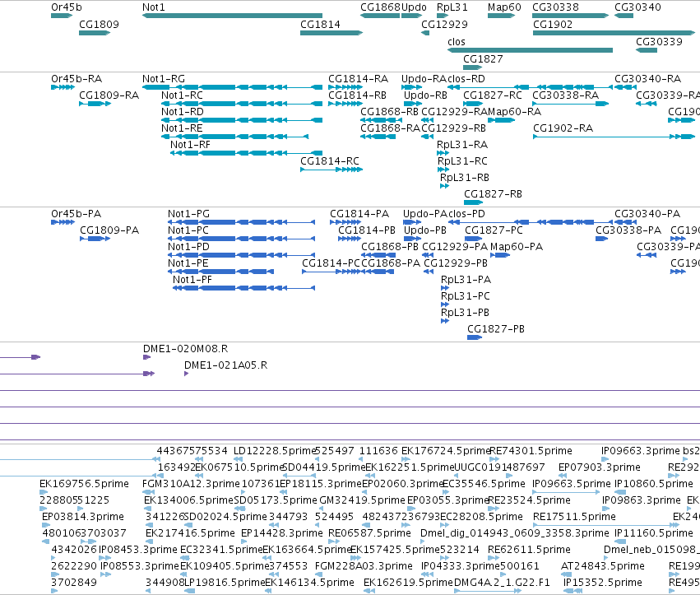Open transcript Not1-RE
The height and width of the screenshot is (595, 700).
coord(182,128)
